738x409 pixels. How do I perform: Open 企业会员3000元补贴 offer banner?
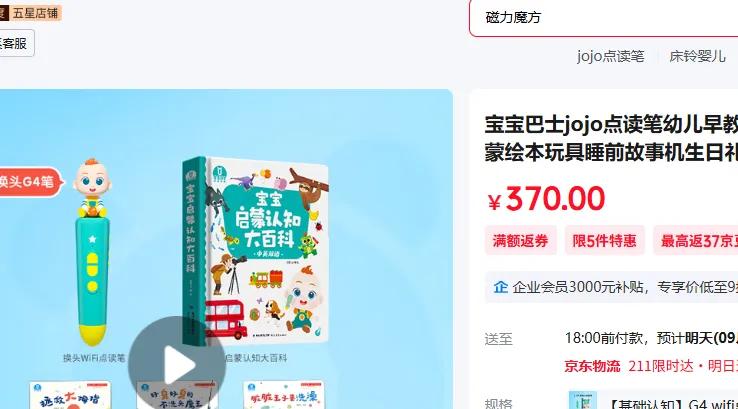coord(611,287)
